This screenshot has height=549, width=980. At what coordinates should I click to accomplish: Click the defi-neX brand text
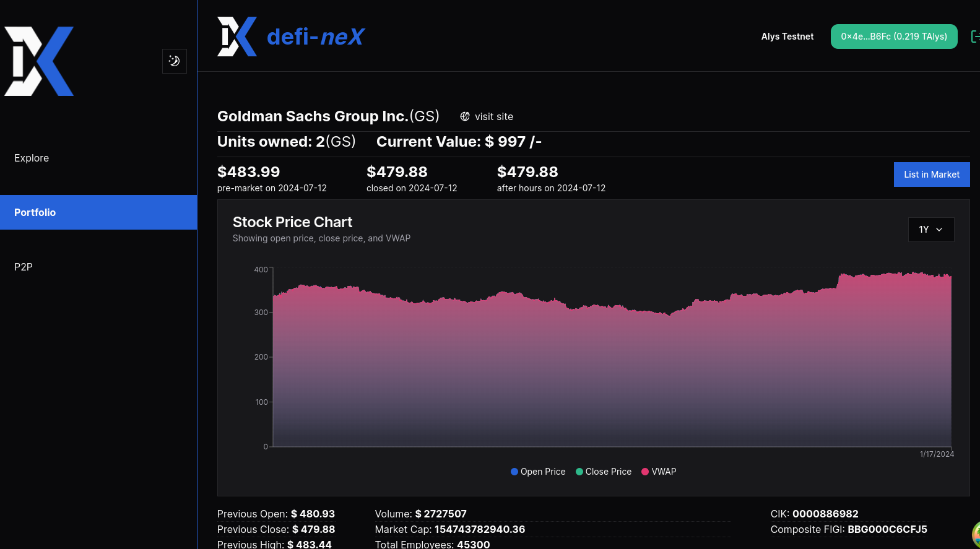pos(316,37)
